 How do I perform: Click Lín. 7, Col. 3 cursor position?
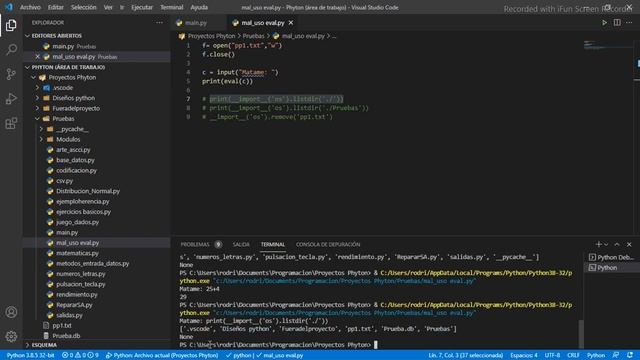click(x=466, y=355)
